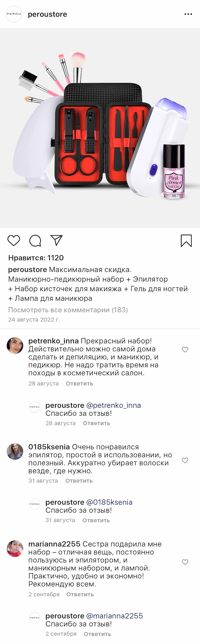
Task: Click the Perou profile logo in the header
Action: [14, 14]
